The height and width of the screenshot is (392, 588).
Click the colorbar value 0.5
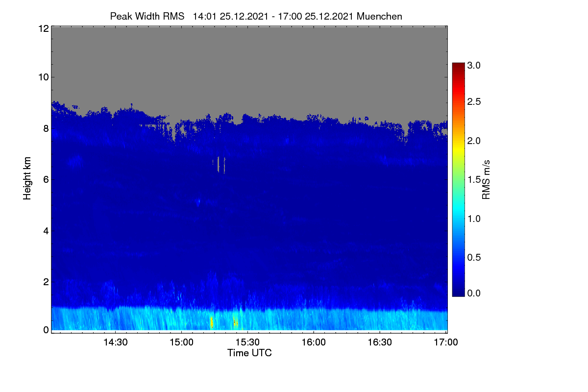[474, 257]
